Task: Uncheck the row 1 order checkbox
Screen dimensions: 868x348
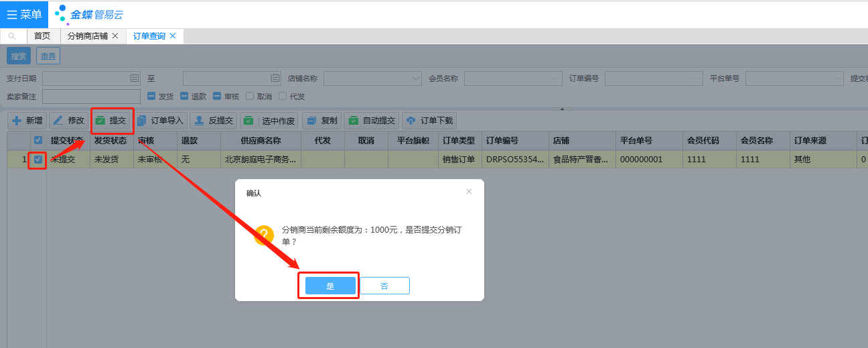Action: [38, 160]
